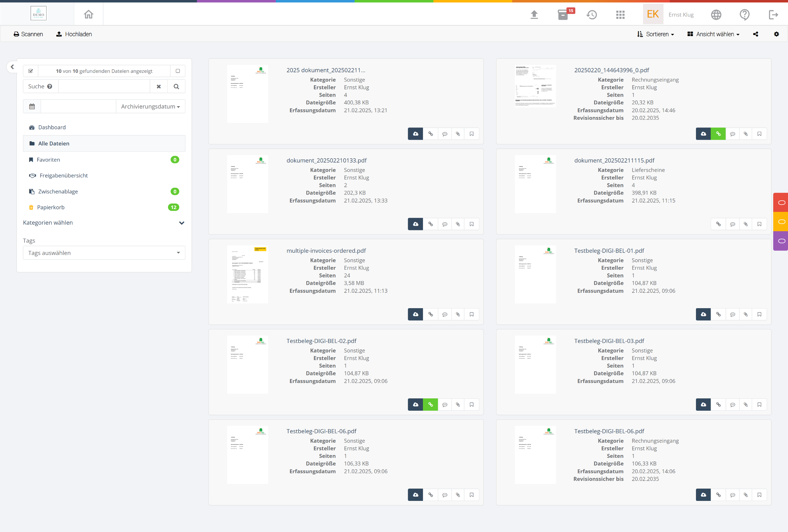Screen dimensions: 788x532
Task: Click the share icon in toolbar
Action: [755, 34]
